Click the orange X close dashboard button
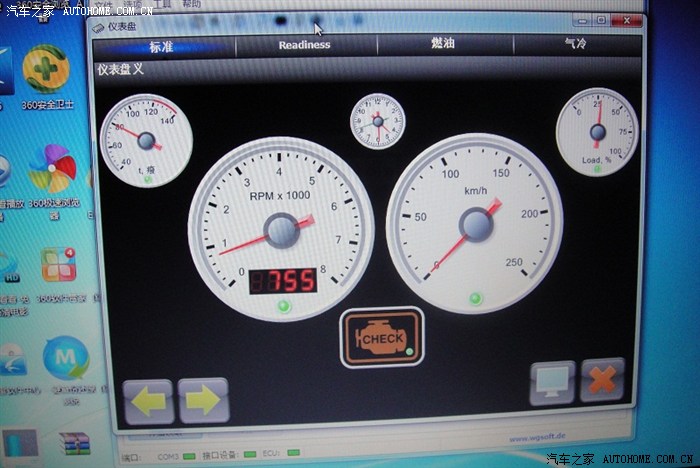 [x=602, y=380]
